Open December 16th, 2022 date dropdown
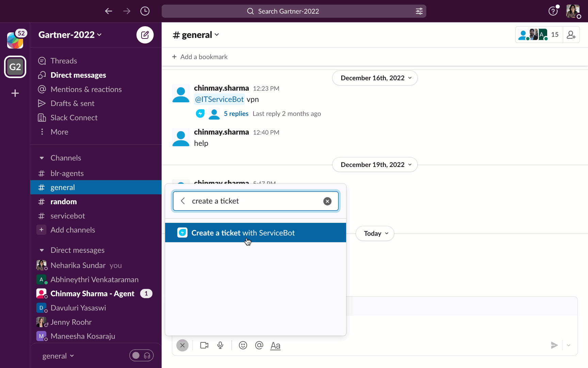This screenshot has width=588, height=368. 375,78
